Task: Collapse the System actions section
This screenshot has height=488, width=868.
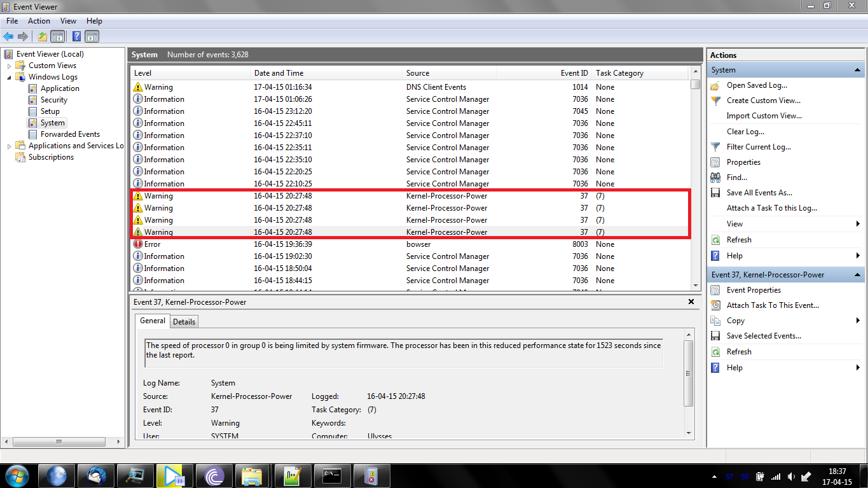Action: [x=858, y=70]
